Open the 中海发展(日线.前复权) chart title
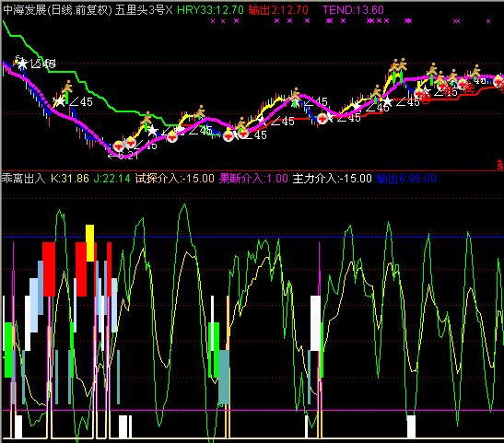 [57, 10]
